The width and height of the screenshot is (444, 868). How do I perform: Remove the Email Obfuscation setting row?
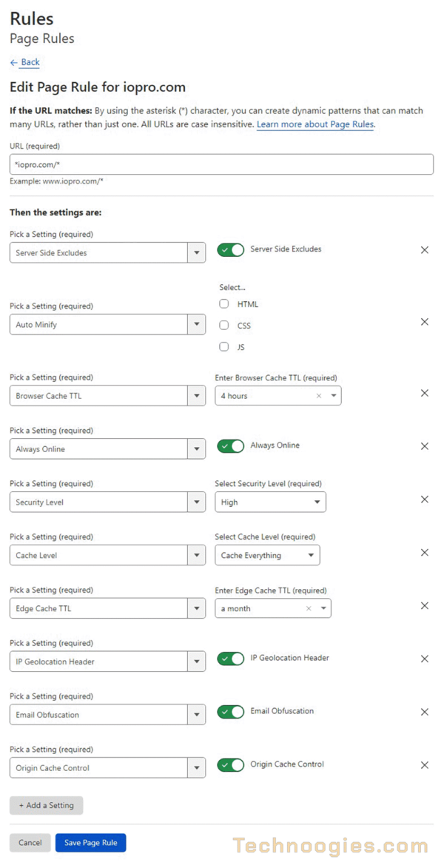coord(425,712)
